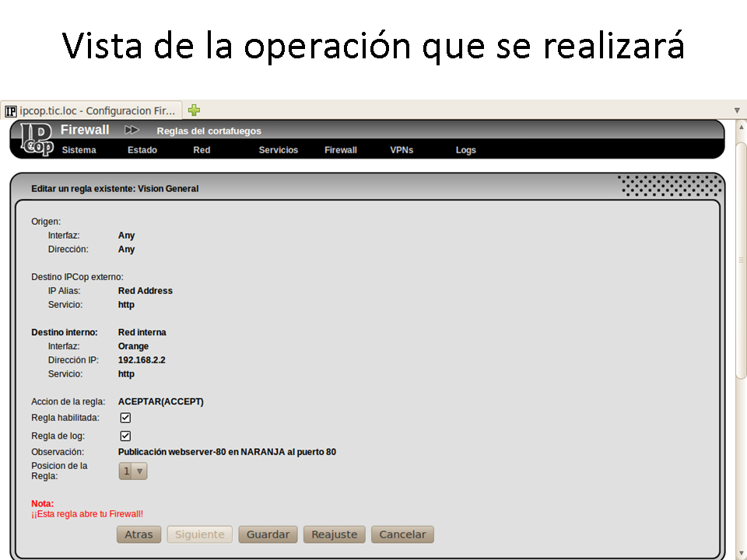Toggle the Regla habilitada checkbox
747x560 pixels.
(x=125, y=418)
